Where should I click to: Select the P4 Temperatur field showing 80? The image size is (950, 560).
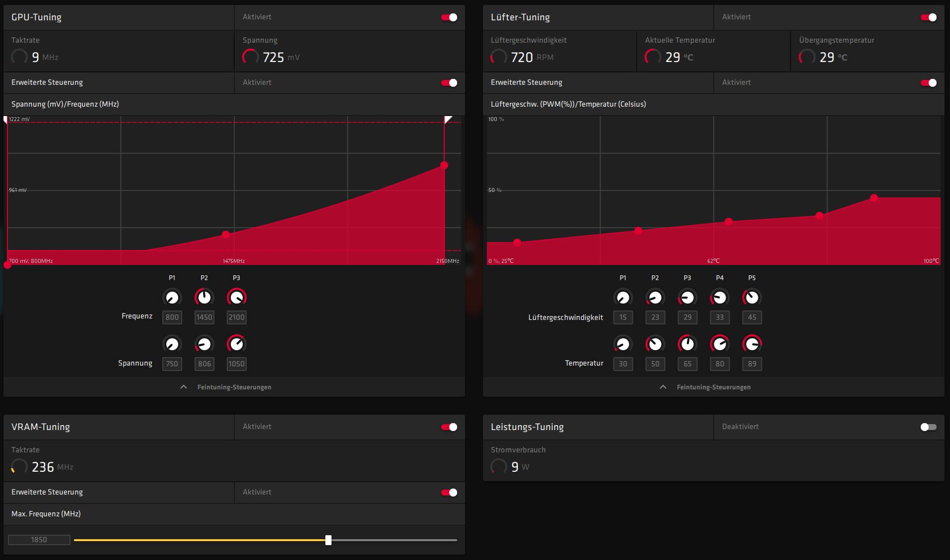tap(720, 364)
